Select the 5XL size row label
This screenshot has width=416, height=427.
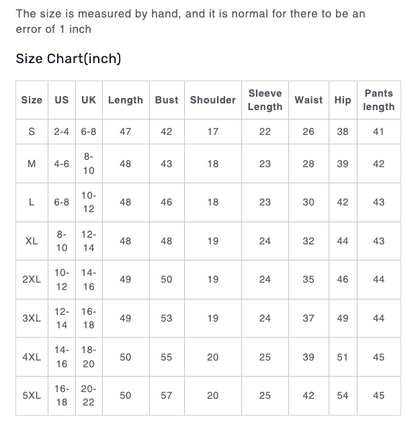pyautogui.click(x=32, y=396)
